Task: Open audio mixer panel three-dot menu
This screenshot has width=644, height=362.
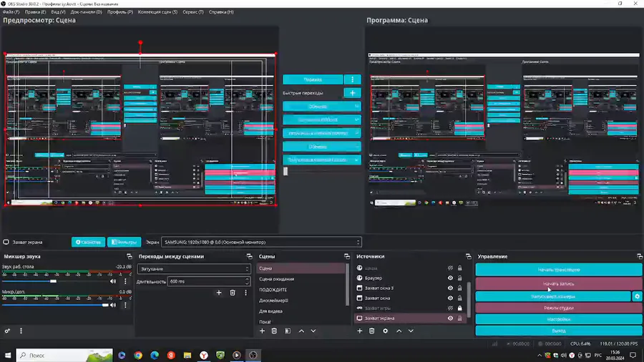Action: tap(21, 331)
